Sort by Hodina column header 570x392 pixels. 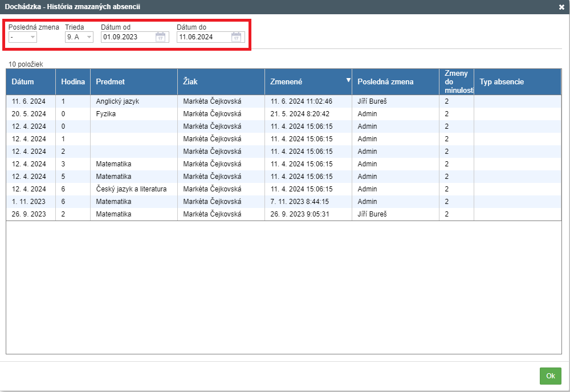click(x=73, y=81)
